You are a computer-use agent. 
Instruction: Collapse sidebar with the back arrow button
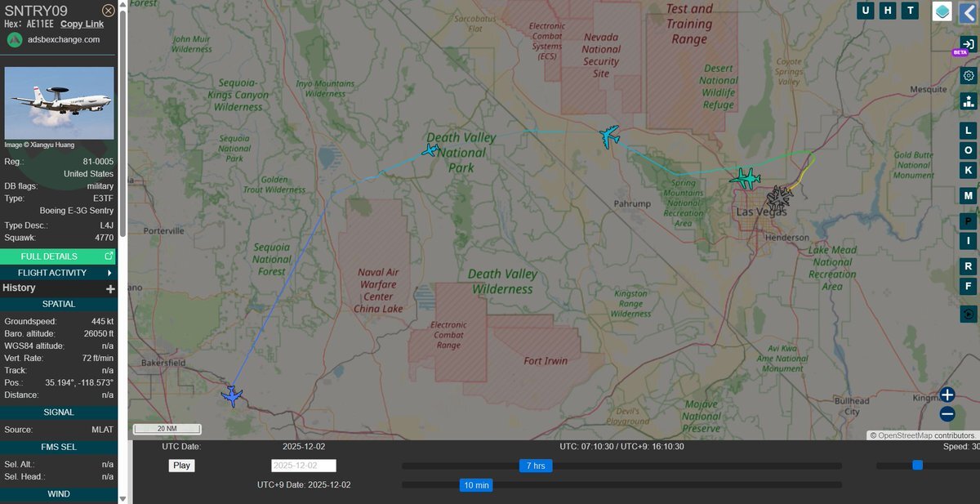coord(969,11)
